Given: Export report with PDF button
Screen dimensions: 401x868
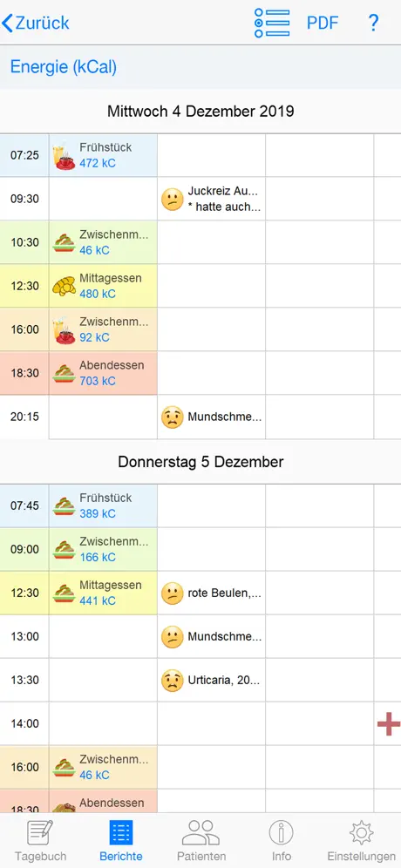Looking at the screenshot, I should click(x=323, y=23).
